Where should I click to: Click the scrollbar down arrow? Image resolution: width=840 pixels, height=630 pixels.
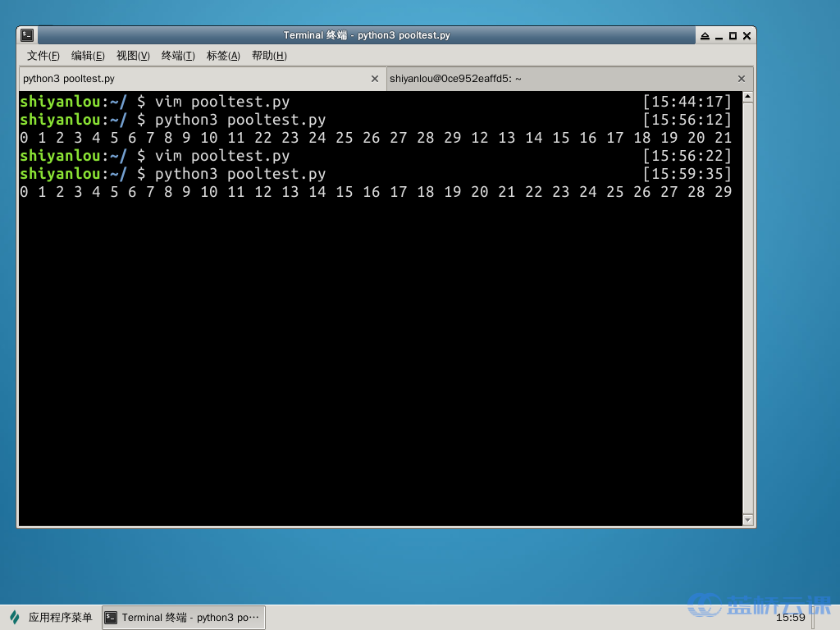coord(747,519)
